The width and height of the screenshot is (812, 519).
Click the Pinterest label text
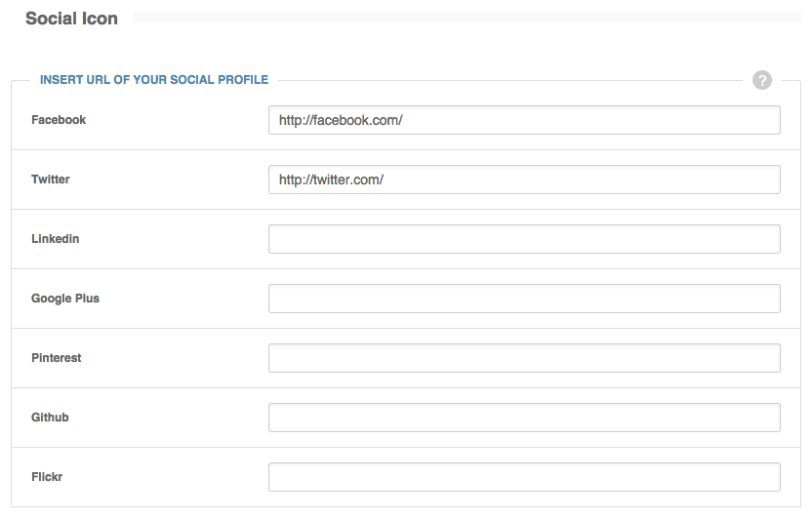(x=57, y=358)
